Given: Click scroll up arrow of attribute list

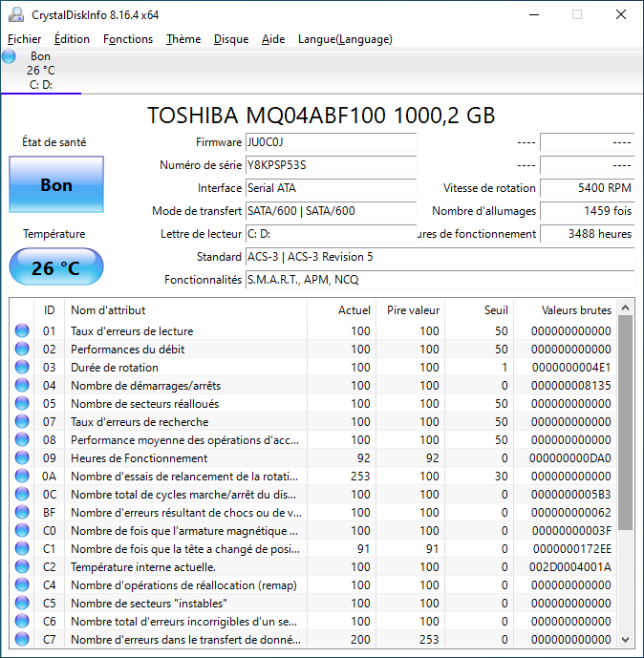Looking at the screenshot, I should pos(625,308).
